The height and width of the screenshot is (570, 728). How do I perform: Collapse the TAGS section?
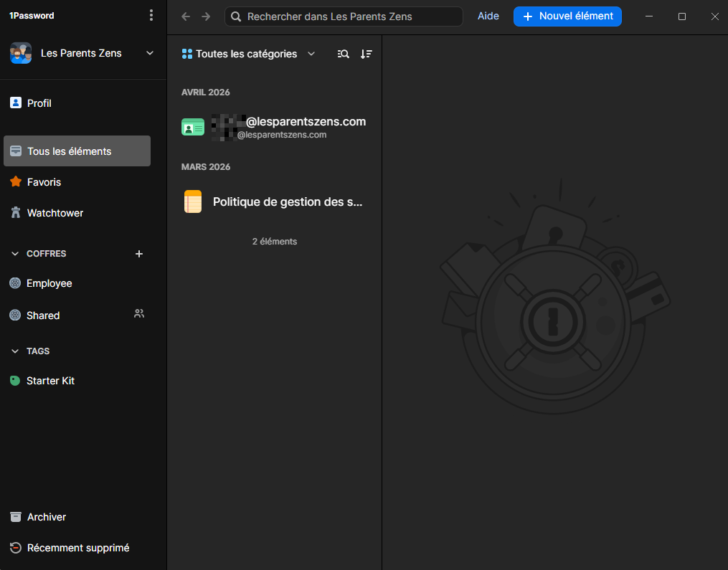pos(14,351)
